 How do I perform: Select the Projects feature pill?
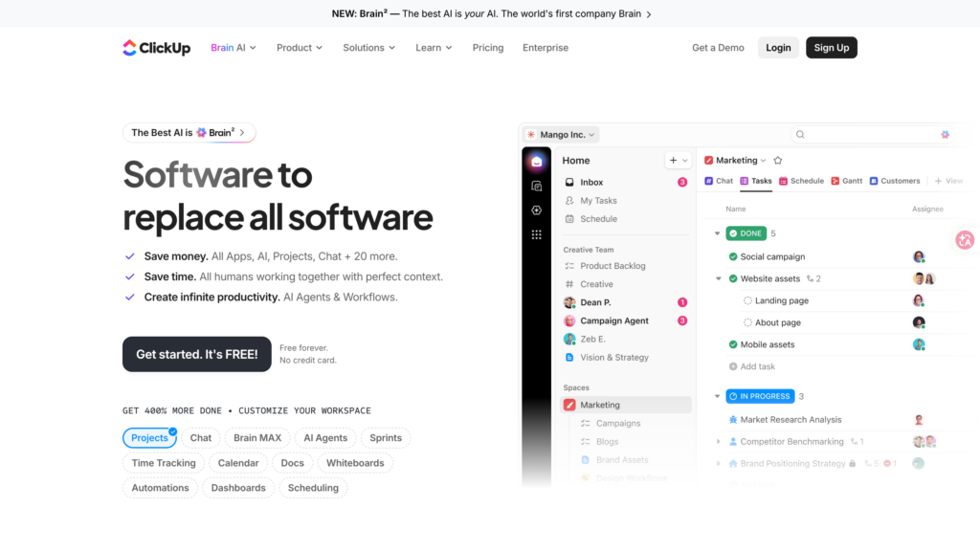(x=149, y=438)
